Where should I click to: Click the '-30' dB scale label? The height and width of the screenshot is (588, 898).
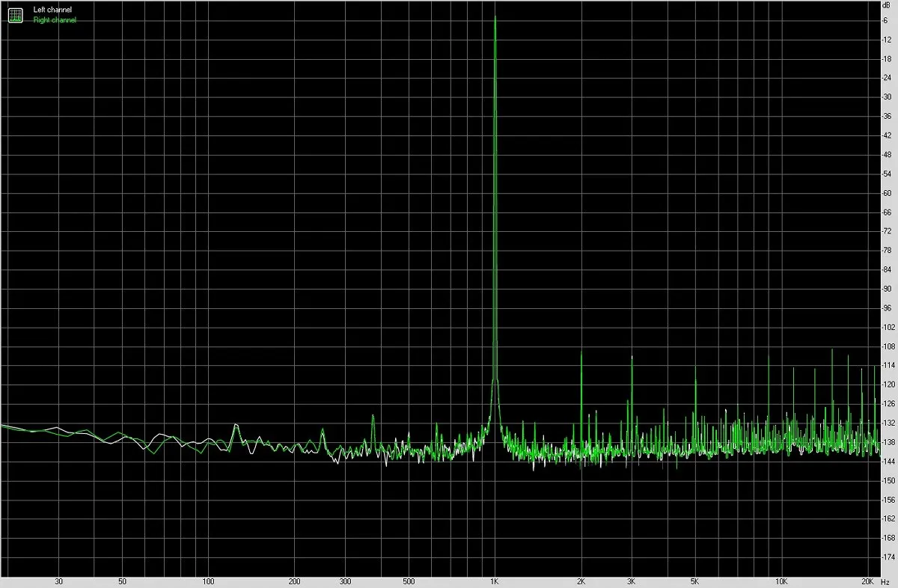click(x=887, y=97)
